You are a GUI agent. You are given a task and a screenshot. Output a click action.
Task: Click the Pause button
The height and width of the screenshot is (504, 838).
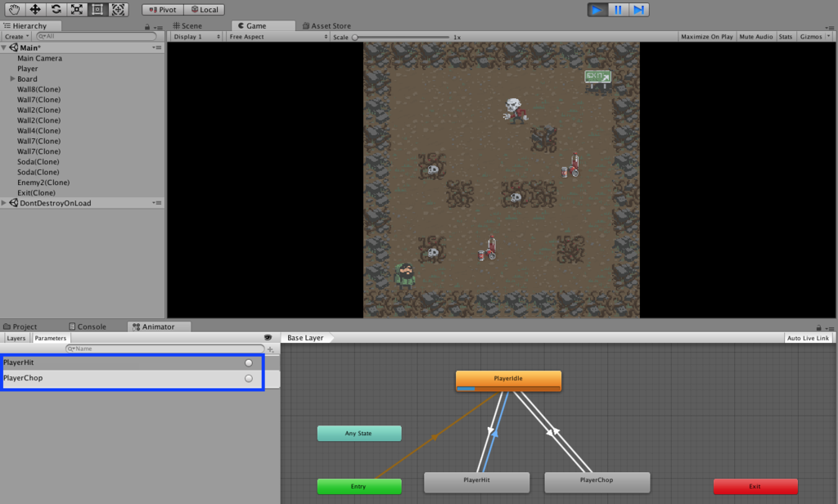pos(618,10)
